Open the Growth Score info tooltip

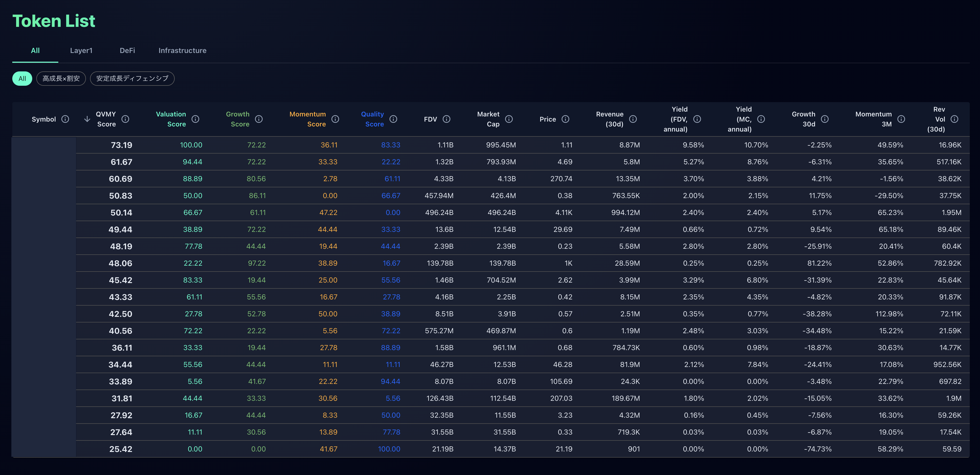point(259,119)
